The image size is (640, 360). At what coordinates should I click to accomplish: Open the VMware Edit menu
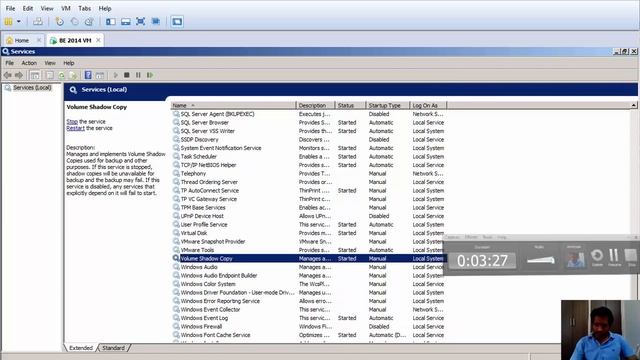pyautogui.click(x=28, y=8)
